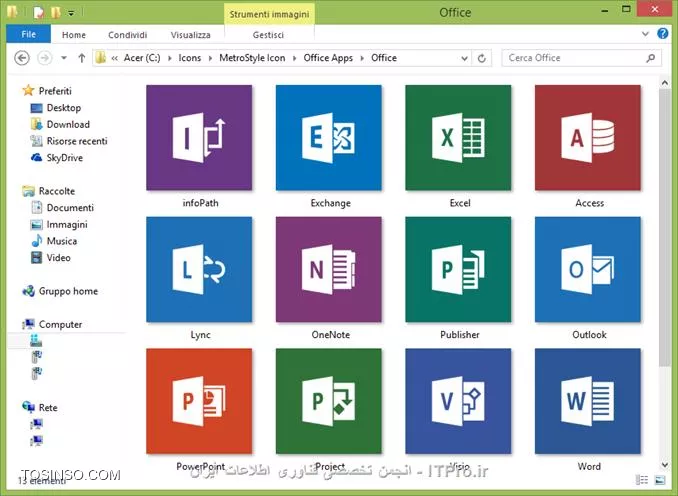Select the OneNote icon thumbnail
The height and width of the screenshot is (496, 678).
click(329, 269)
